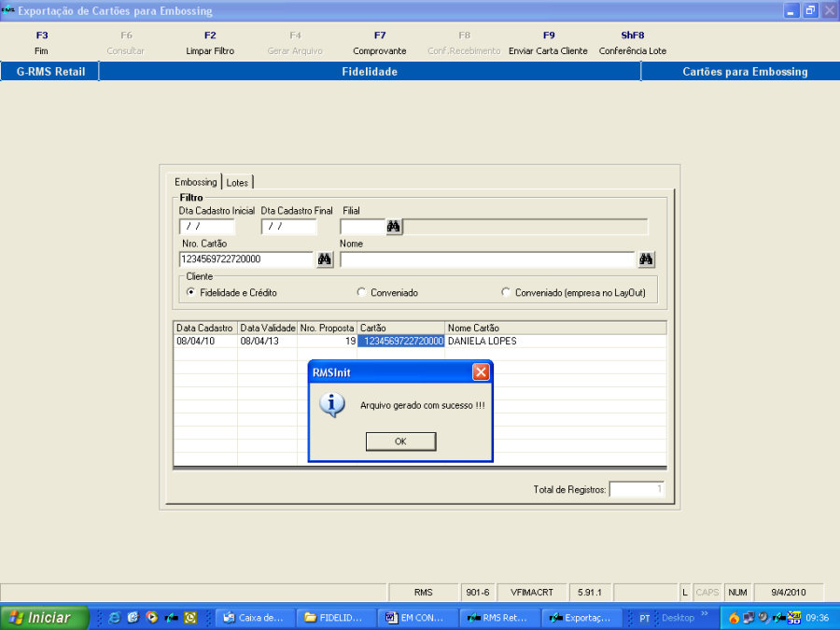Click the binoculars icon beside the Nome field
This screenshot has height=630, width=840.
click(x=646, y=259)
